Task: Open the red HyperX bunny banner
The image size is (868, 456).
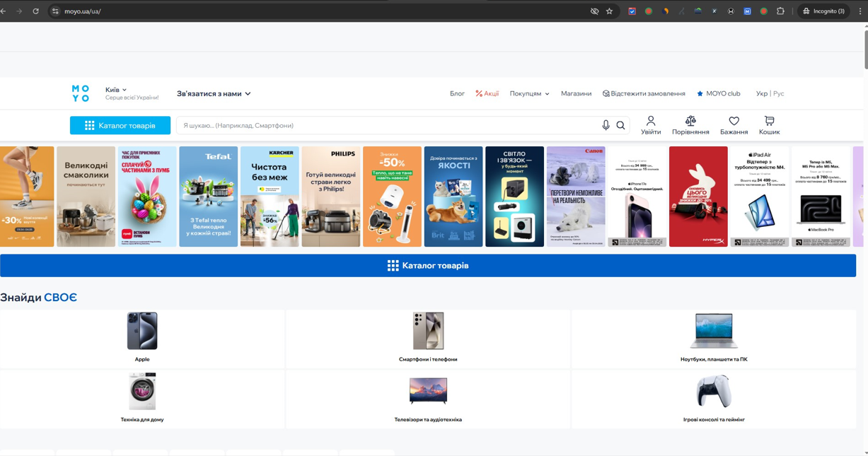Action: pos(698,197)
